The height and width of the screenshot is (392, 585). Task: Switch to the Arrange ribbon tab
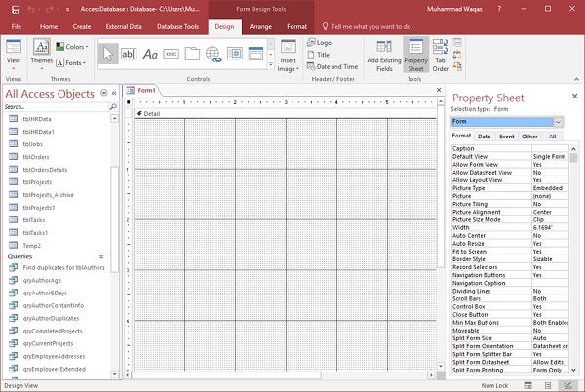coord(260,26)
